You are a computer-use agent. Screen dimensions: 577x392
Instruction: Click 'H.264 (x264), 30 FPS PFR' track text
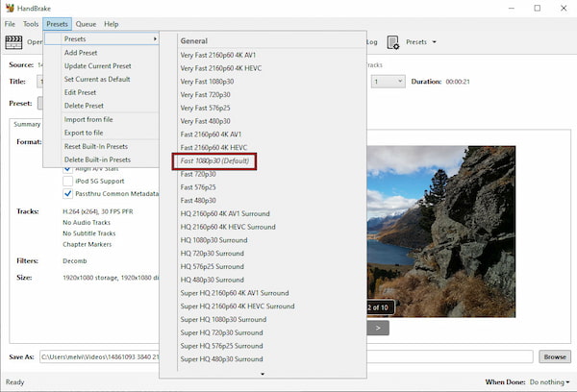(98, 211)
